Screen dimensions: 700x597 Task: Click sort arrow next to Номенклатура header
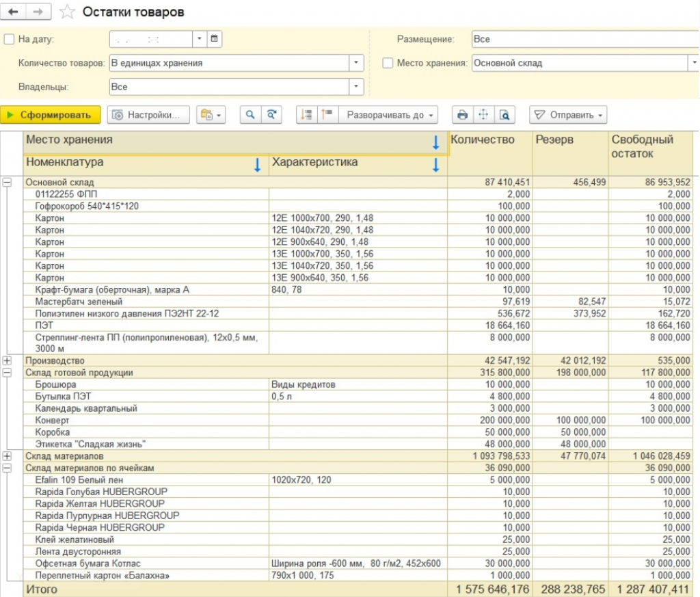257,165
